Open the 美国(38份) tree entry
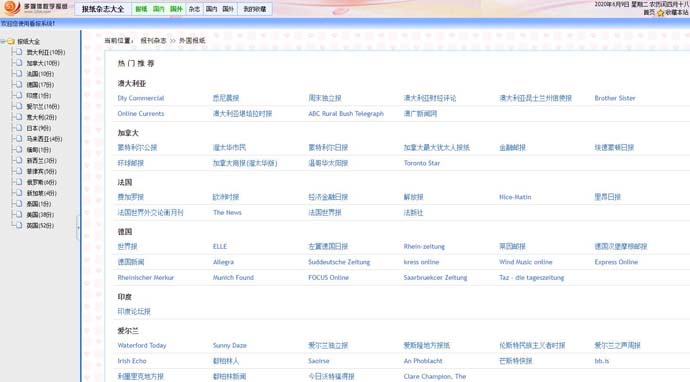 40,214
